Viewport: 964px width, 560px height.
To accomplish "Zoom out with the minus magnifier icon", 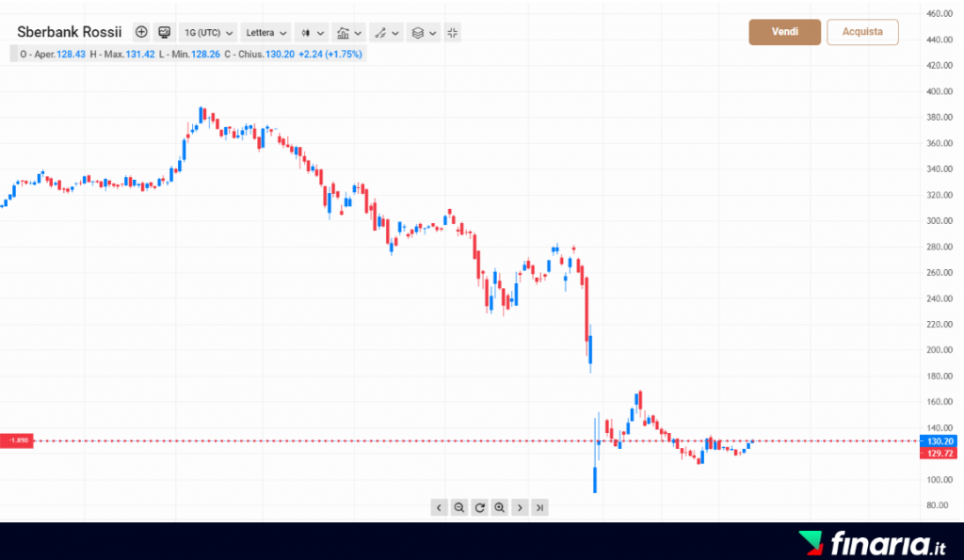I will click(458, 507).
